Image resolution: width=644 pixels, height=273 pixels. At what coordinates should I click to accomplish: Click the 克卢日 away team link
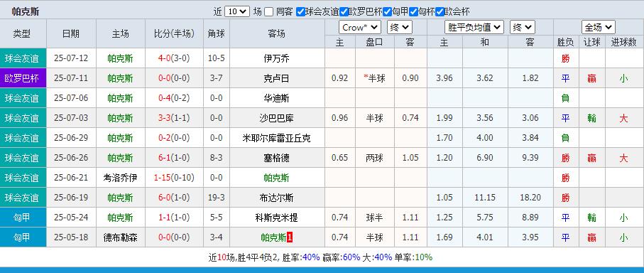276,78
